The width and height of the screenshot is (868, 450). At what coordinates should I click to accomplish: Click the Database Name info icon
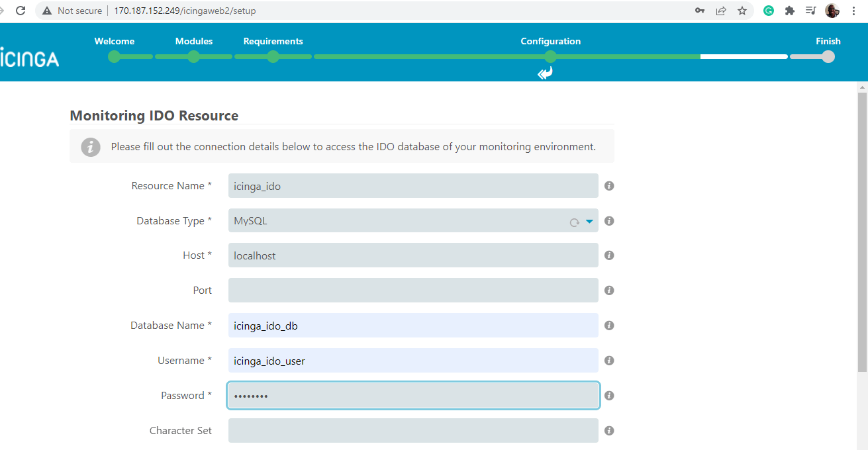pyautogui.click(x=609, y=326)
